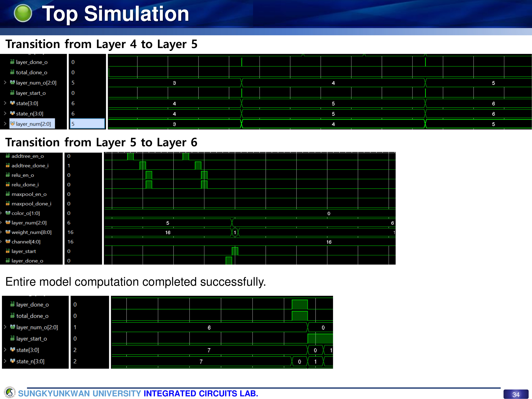532x399 pixels.
Task: Expand state_n[3:0] in Layer 4 to 5 panel
Action: click(5, 113)
